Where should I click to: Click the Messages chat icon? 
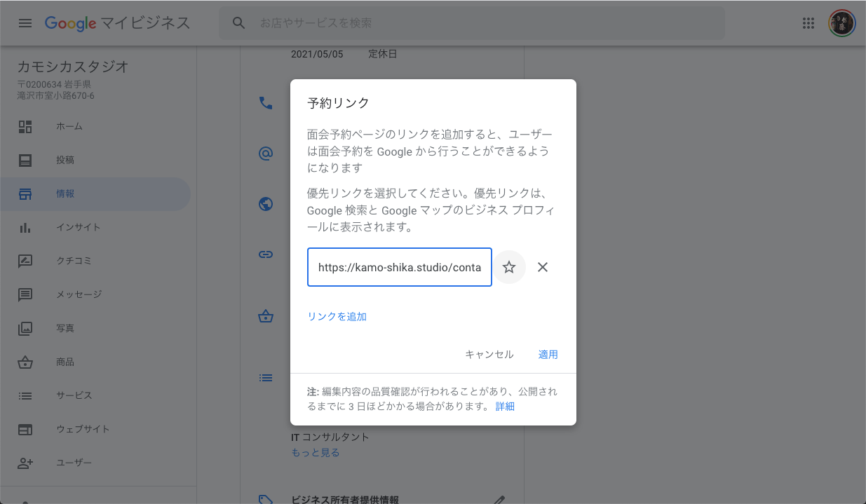coord(25,295)
